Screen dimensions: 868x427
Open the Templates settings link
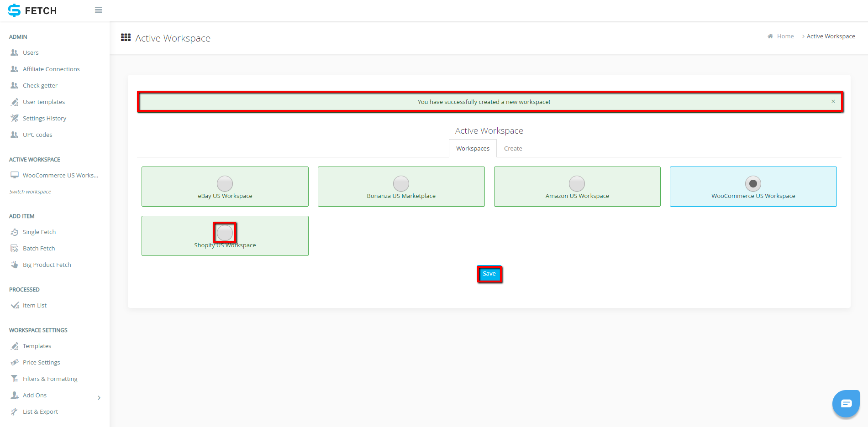(37, 346)
